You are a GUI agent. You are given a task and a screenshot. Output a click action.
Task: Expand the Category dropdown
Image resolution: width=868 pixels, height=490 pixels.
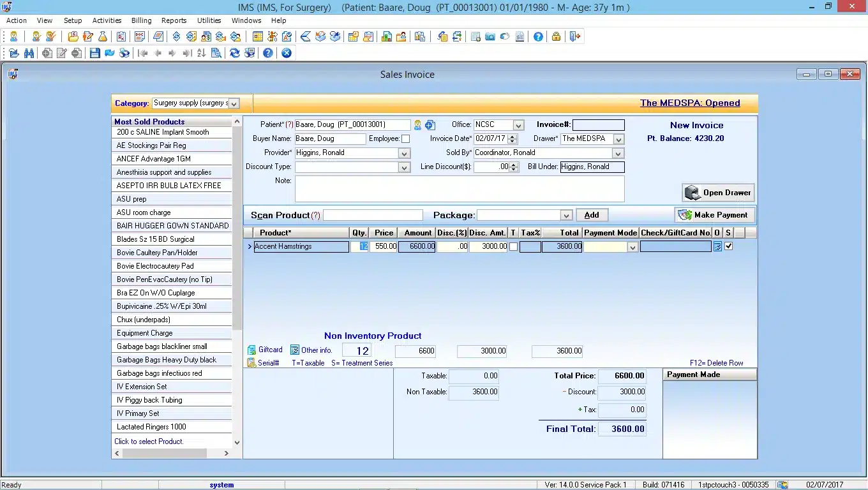[x=234, y=103]
